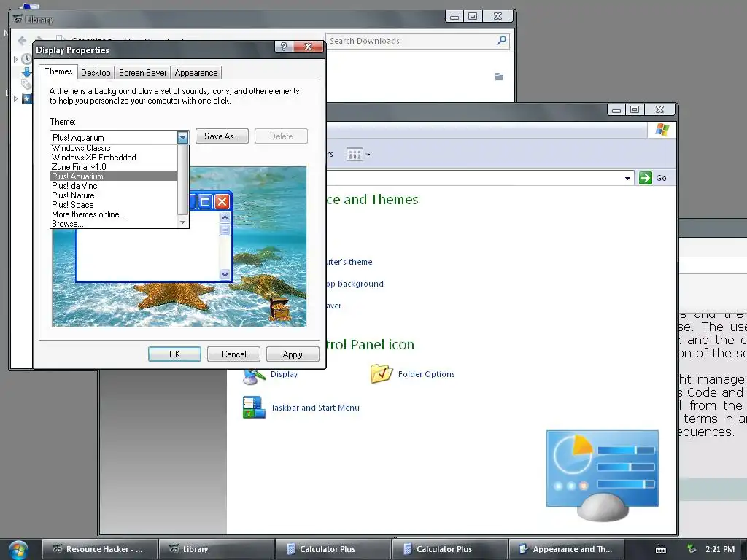Select Zune Final v1.0 theme

click(x=113, y=167)
